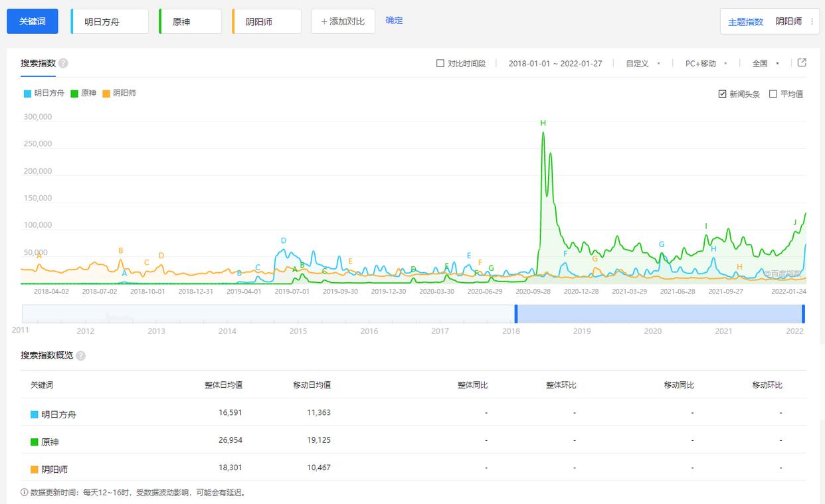Open the search index help question icon
Image resolution: width=825 pixels, height=504 pixels.
coord(63,64)
